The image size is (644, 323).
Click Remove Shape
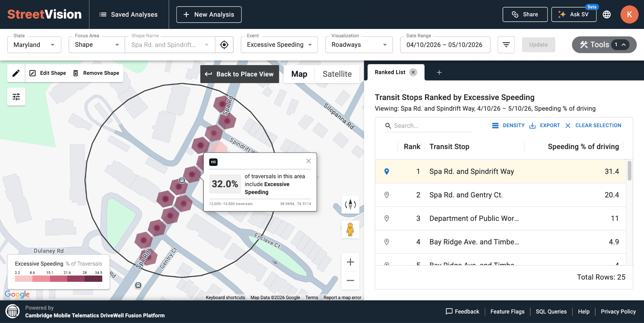coord(96,73)
